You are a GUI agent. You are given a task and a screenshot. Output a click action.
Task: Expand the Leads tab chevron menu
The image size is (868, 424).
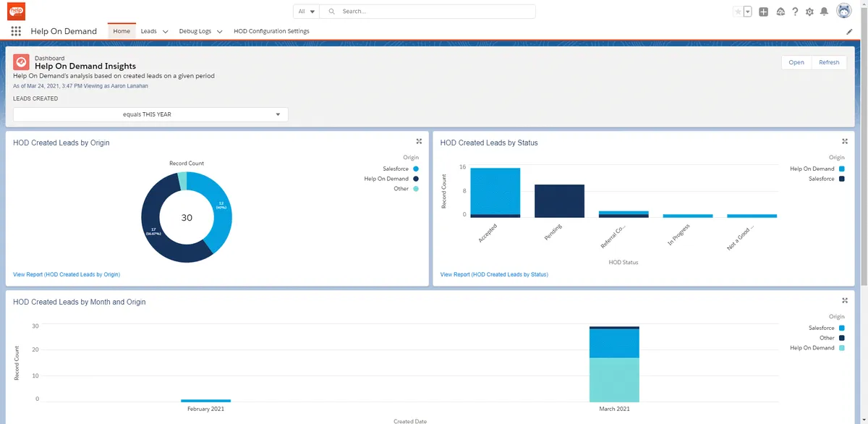pos(166,32)
